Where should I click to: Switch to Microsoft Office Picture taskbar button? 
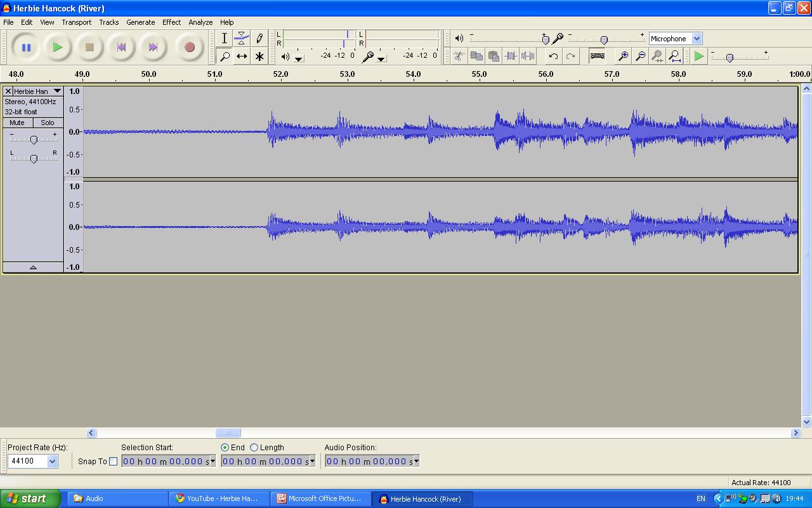pyautogui.click(x=321, y=498)
